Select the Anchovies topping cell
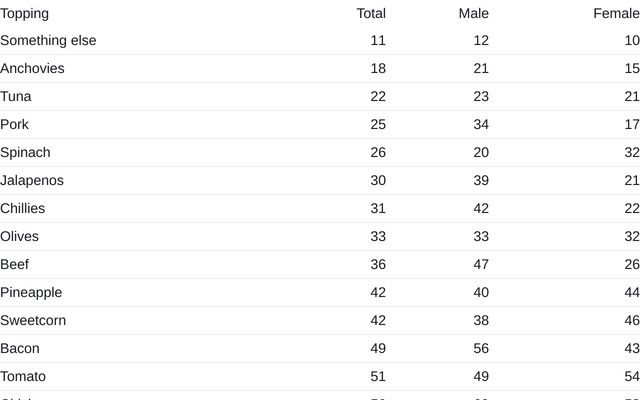Viewport: 640px width, 400px height. 32,69
